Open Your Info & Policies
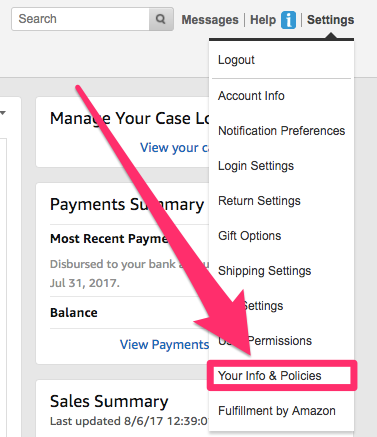Viewport: 377px width, 437px height. 269,376
